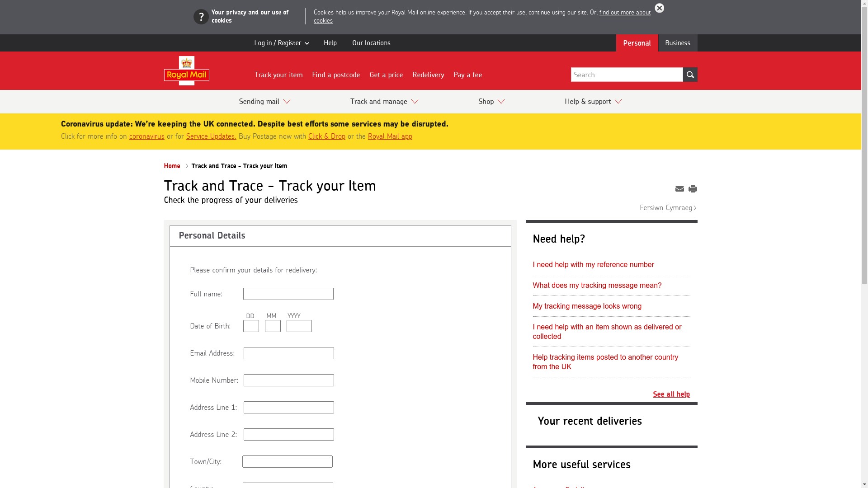The width and height of the screenshot is (868, 488).
Task: Click the help question mark icon
Action: coord(201,16)
